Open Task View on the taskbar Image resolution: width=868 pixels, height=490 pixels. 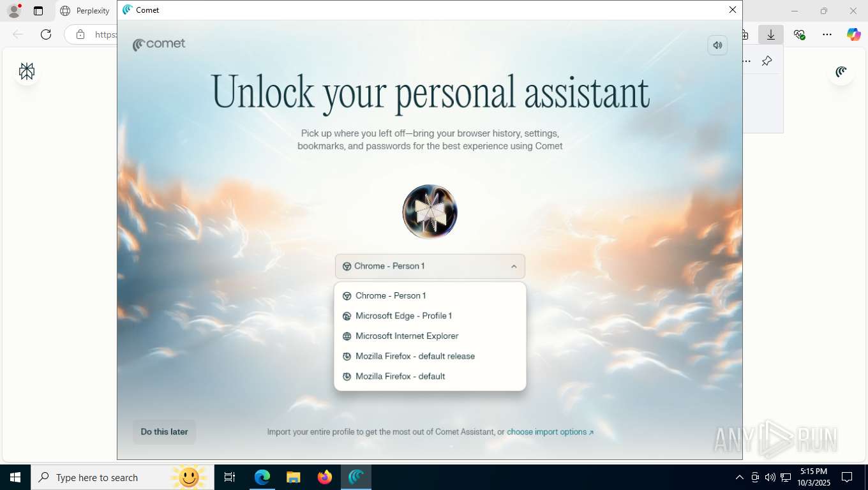coord(230,477)
